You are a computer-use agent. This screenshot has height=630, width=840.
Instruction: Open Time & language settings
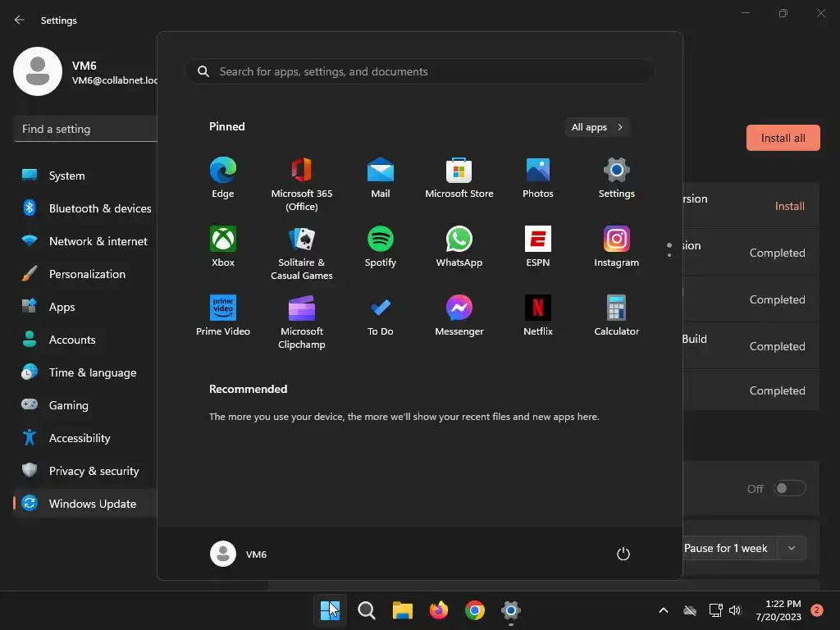(85, 372)
